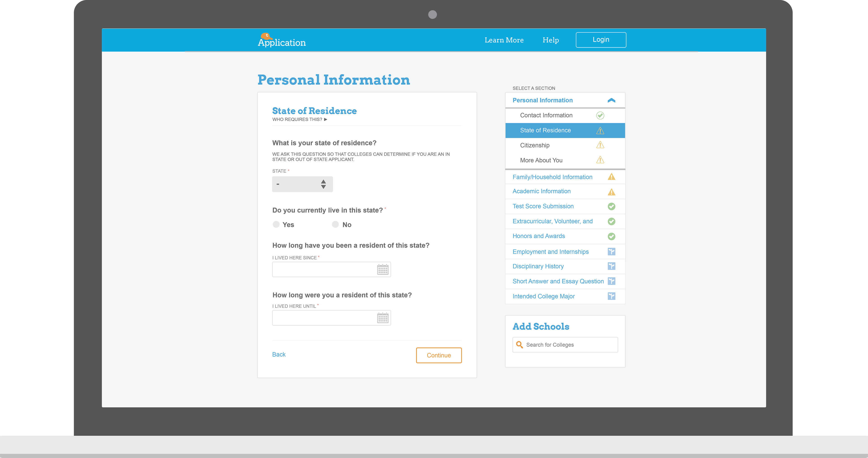This screenshot has height=458, width=868.
Task: Open calendar for I Lived Here Since
Action: [383, 269]
